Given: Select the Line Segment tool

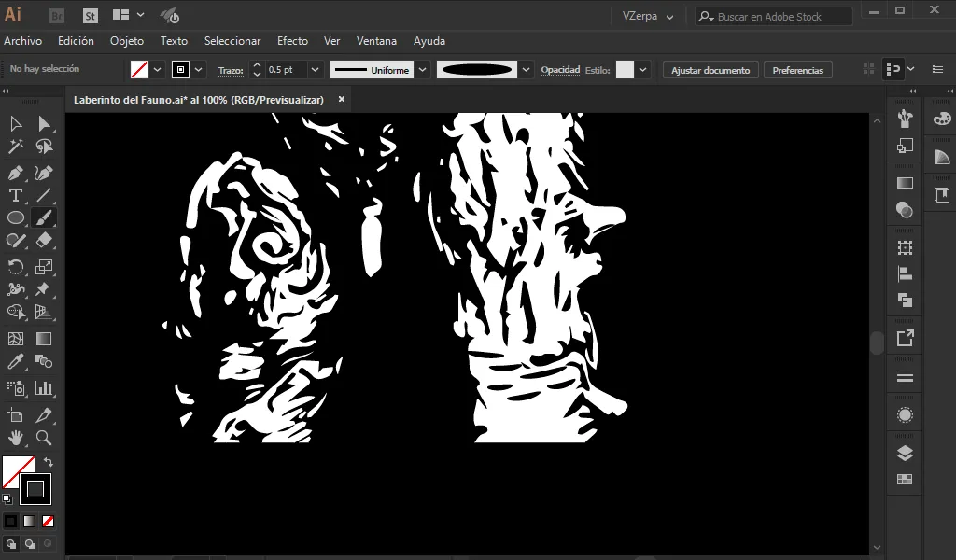Looking at the screenshot, I should click(44, 195).
